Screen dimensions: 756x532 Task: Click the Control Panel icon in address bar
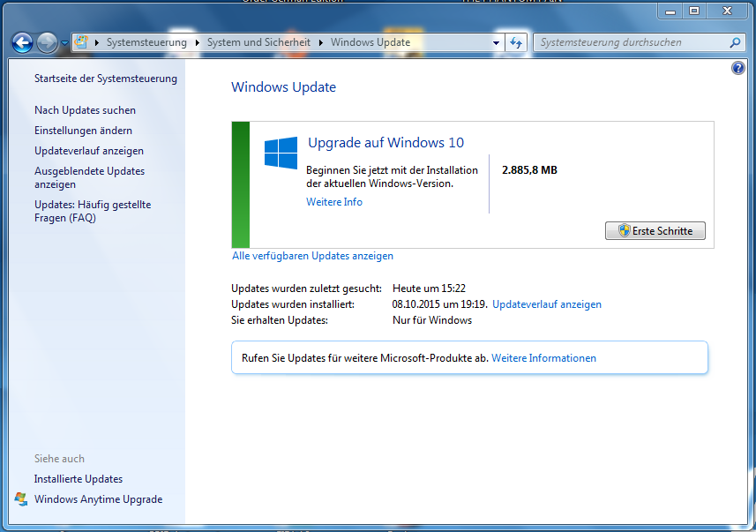click(x=81, y=42)
